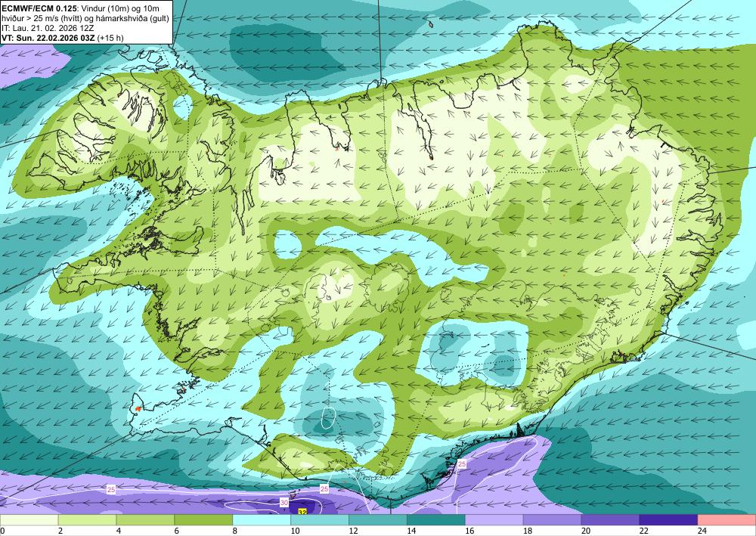Click the init time 'IT: Lau. 21. 02. 2026 12Z'
Screen dimensions: 756x536
click(48, 28)
